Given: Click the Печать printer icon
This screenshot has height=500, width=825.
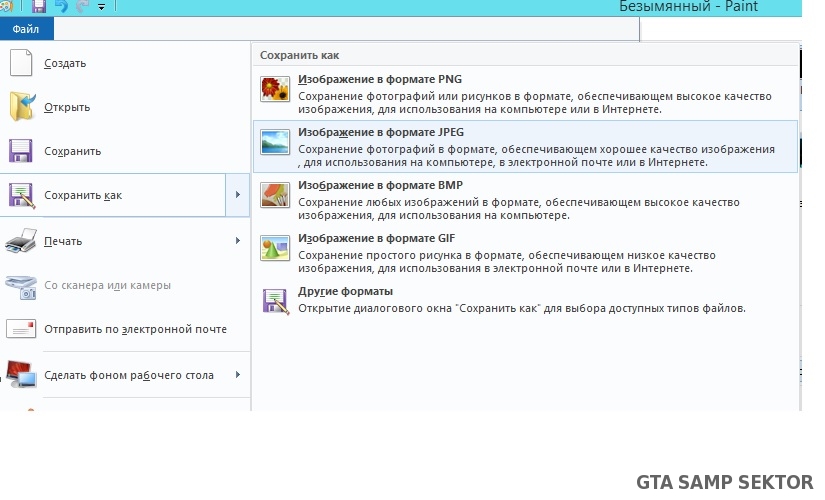Looking at the screenshot, I should tap(21, 241).
